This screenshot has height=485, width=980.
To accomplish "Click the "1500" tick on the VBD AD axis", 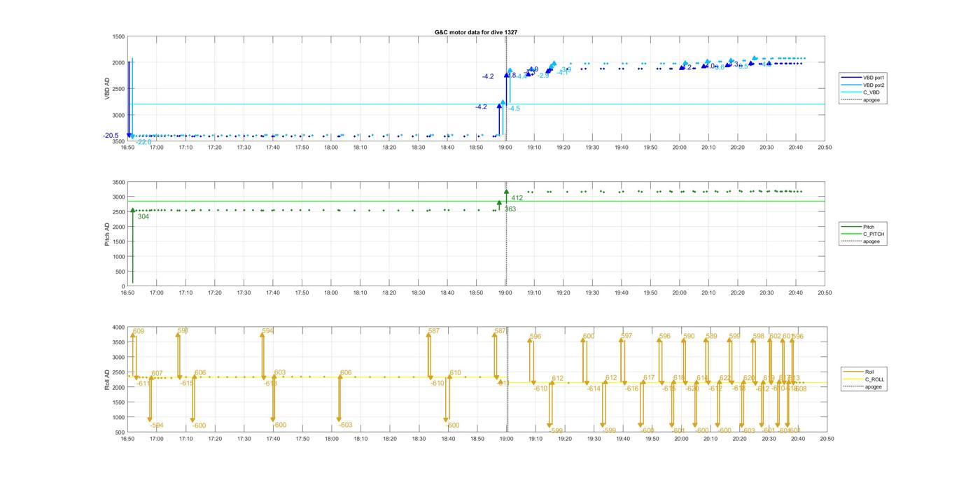I will pos(118,36).
